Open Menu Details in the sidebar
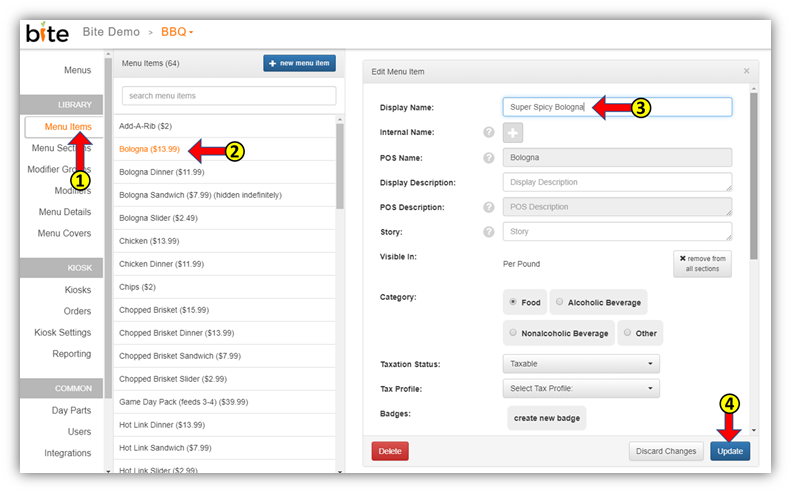The height and width of the screenshot is (493, 791). coord(65,212)
